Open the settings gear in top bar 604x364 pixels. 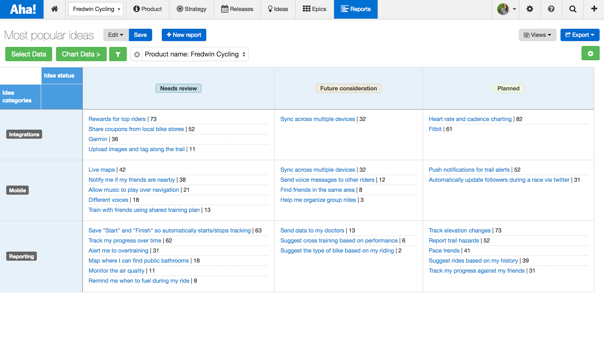pos(530,9)
